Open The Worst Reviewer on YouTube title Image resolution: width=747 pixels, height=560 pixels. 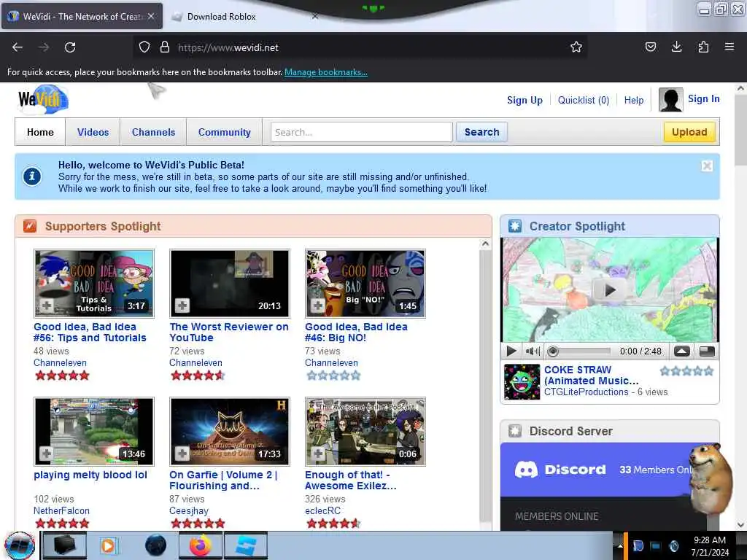coord(228,332)
